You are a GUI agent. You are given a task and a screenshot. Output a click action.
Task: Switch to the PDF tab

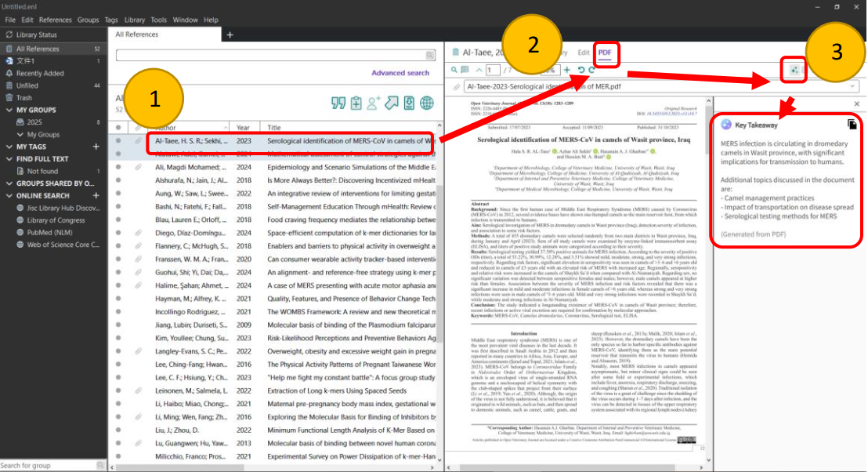pos(605,53)
